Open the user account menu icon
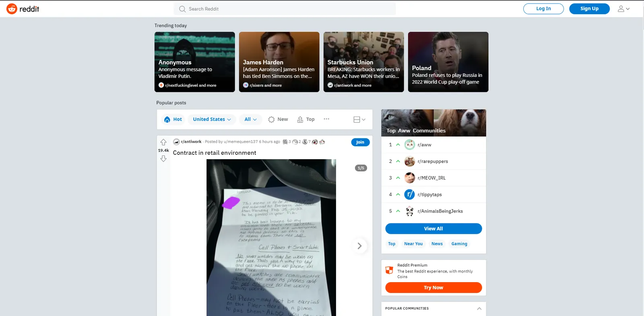The width and height of the screenshot is (644, 316). (624, 8)
